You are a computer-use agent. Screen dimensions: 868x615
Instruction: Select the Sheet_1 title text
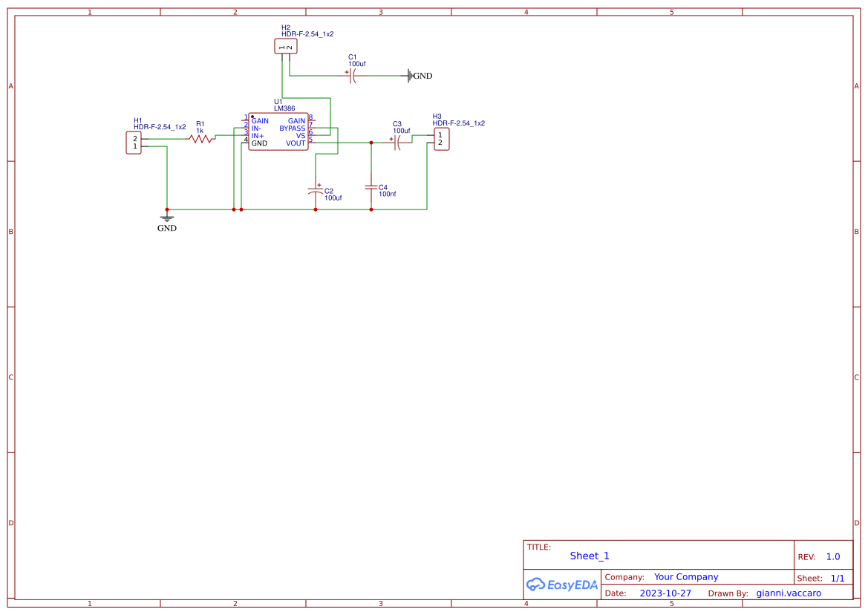click(x=590, y=556)
